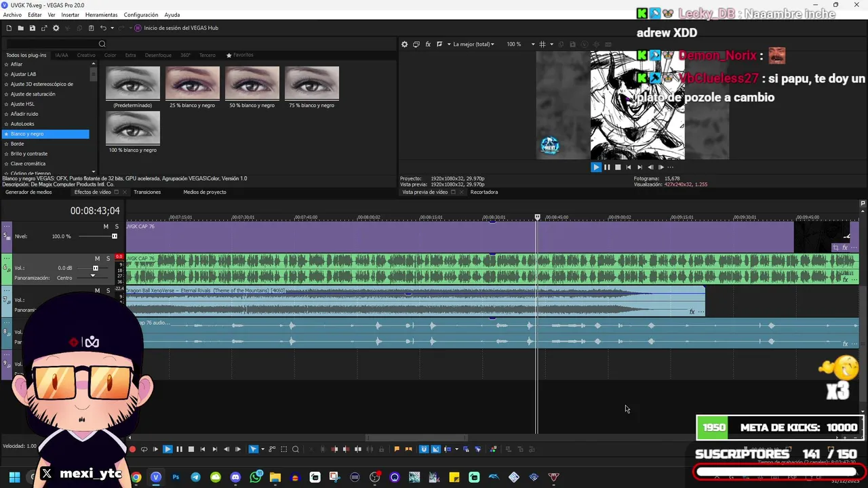868x488 pixels.
Task: Toggle snapping magnet icon
Action: pyautogui.click(x=424, y=449)
